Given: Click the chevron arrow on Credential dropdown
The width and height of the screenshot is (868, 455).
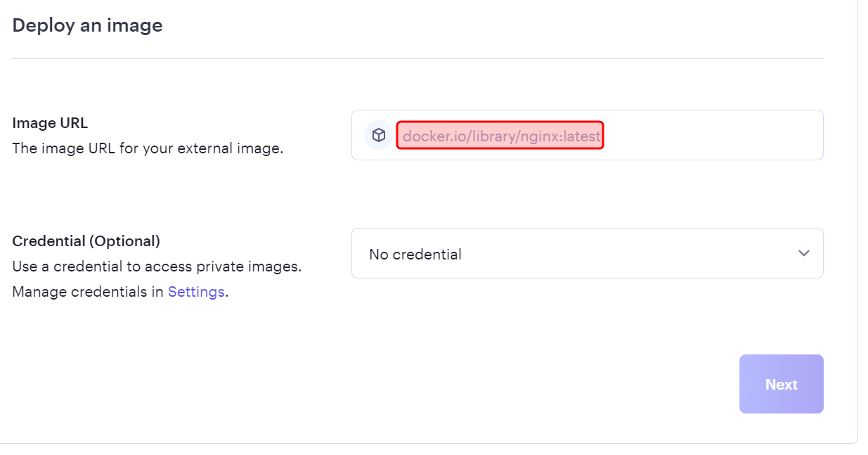Looking at the screenshot, I should 804,253.
